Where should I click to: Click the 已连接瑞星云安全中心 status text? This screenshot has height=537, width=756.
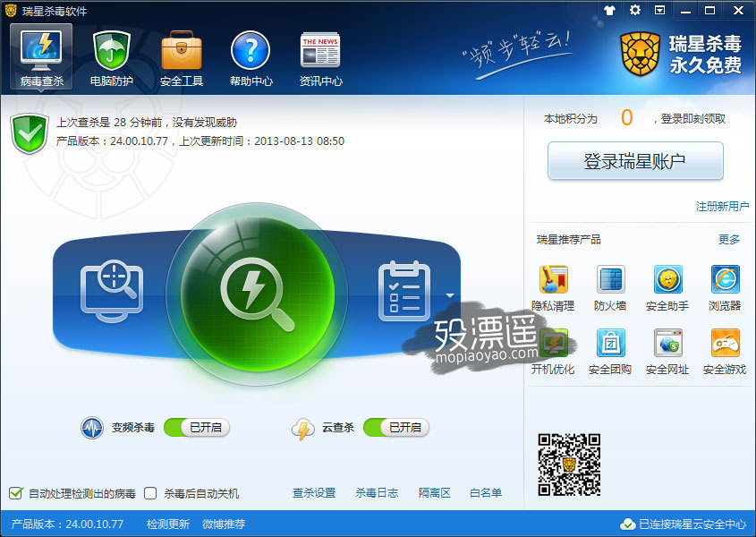[692, 524]
